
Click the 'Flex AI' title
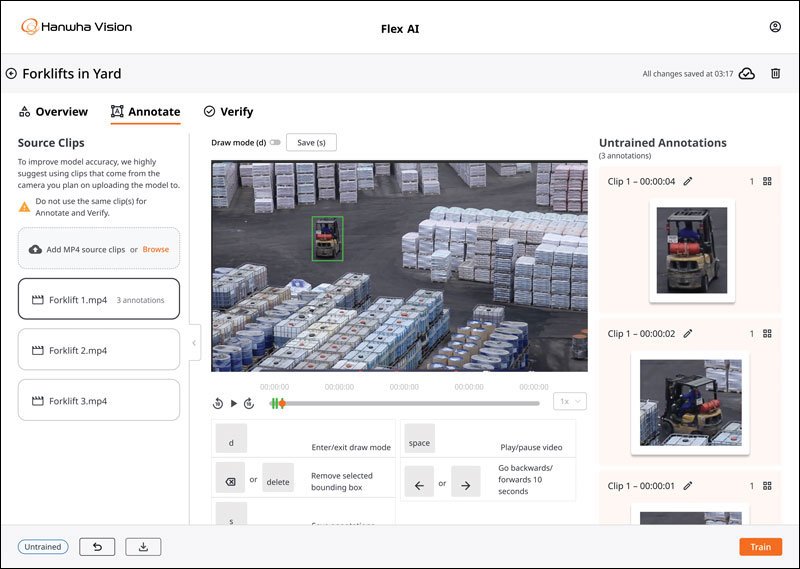coord(400,29)
